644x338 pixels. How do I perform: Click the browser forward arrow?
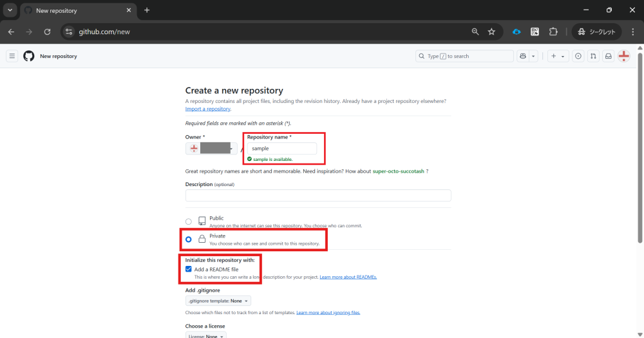[29, 32]
